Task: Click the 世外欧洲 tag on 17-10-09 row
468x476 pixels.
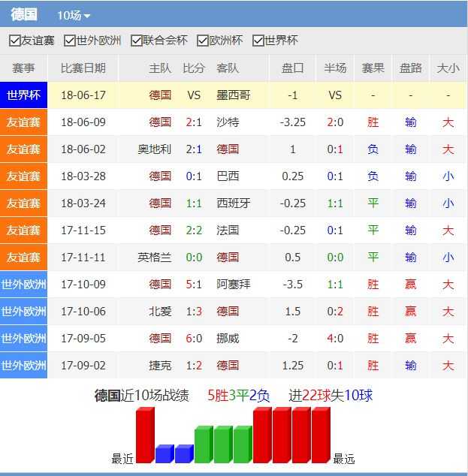Action: pyautogui.click(x=23, y=285)
